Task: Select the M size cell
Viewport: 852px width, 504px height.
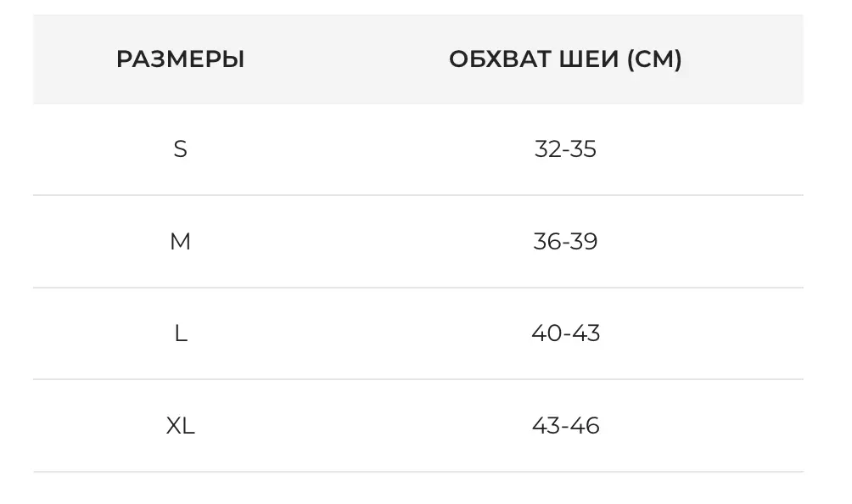Action: point(180,242)
